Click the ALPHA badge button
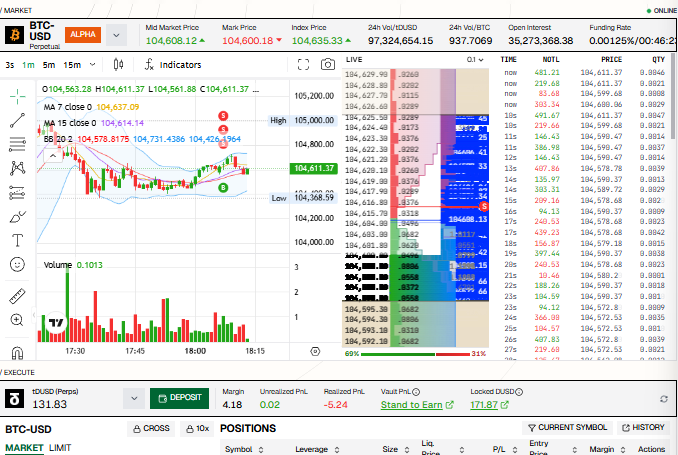Viewport: 678px width, 455px height. 83,35
